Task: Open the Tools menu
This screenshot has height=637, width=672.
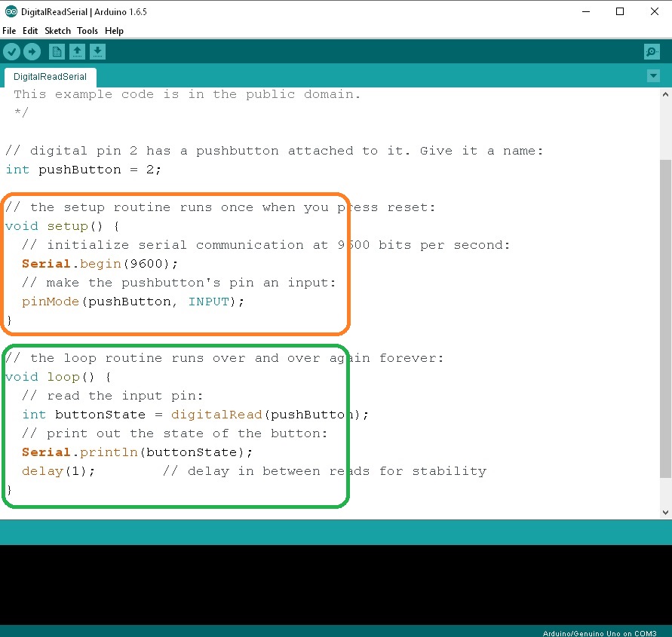Action: coord(87,31)
